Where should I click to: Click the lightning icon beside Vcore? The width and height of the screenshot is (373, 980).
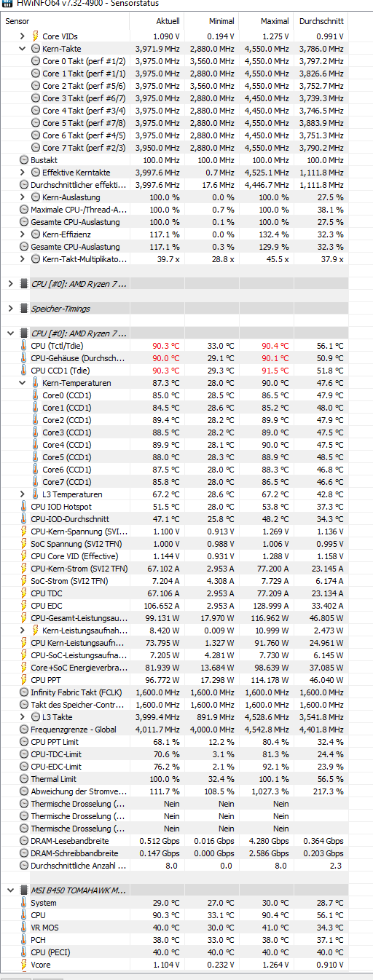24,964
